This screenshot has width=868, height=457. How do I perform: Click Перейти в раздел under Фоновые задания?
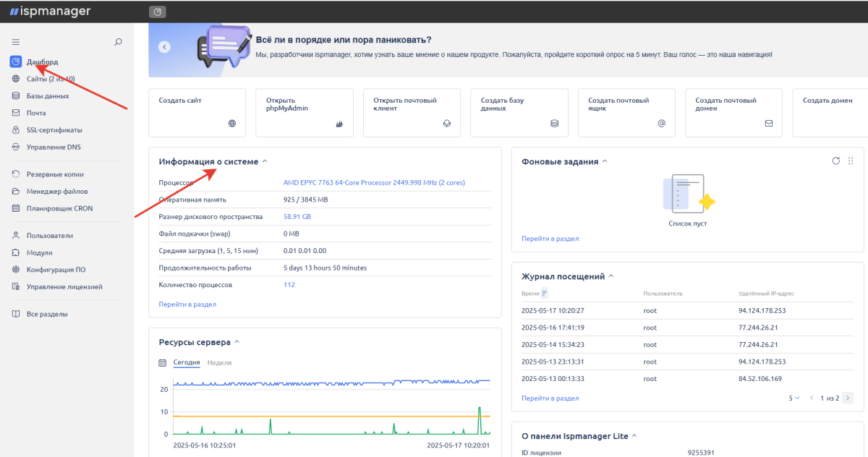click(550, 239)
